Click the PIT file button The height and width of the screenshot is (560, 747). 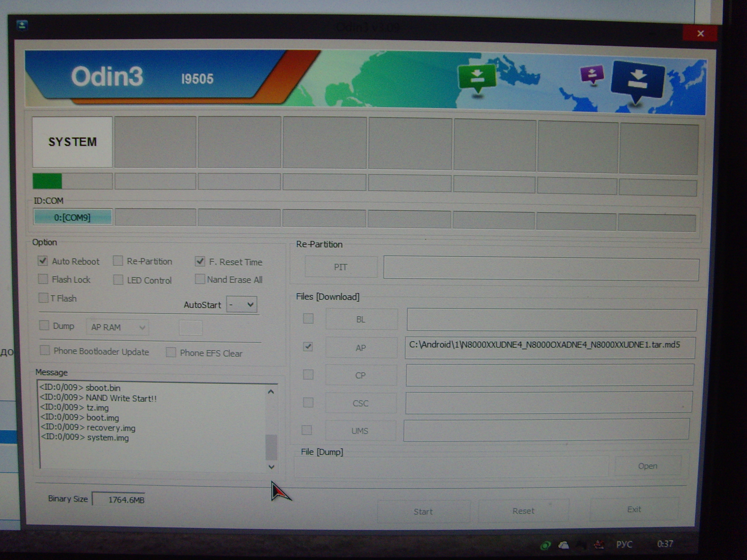click(341, 267)
